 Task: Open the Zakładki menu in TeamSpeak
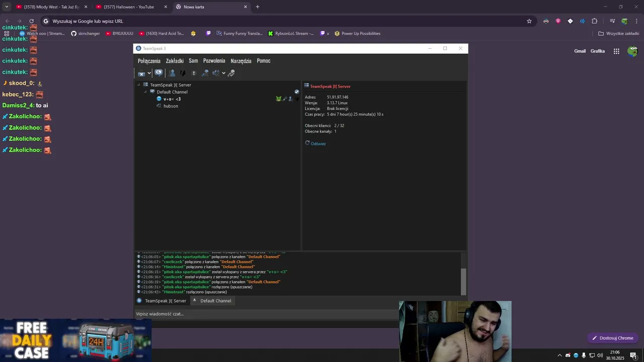tap(175, 61)
